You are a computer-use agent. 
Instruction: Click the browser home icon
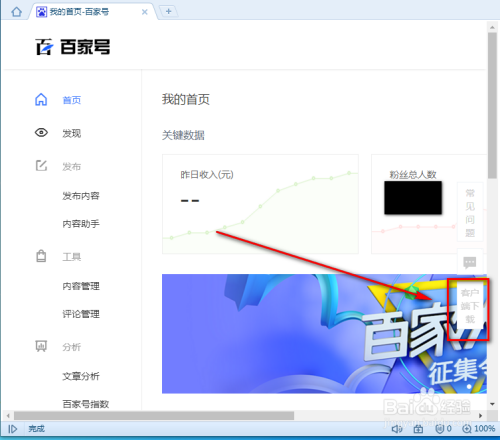[x=16, y=12]
